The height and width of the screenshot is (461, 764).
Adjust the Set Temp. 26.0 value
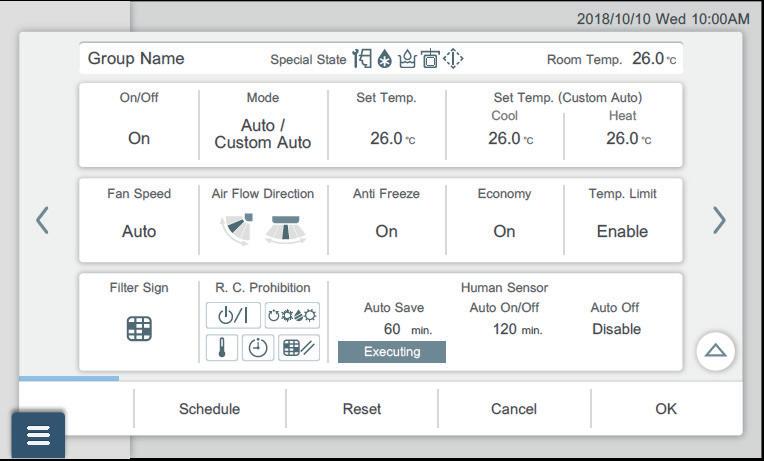pyautogui.click(x=386, y=138)
